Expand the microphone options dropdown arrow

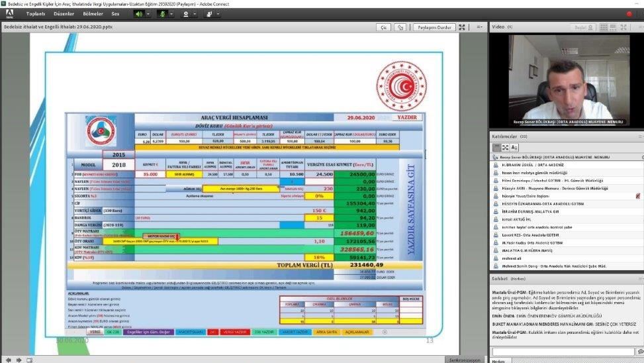pyautogui.click(x=171, y=13)
